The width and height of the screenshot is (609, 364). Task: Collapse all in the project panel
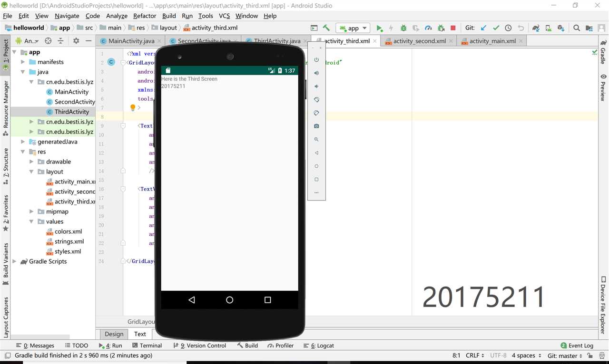click(x=60, y=41)
